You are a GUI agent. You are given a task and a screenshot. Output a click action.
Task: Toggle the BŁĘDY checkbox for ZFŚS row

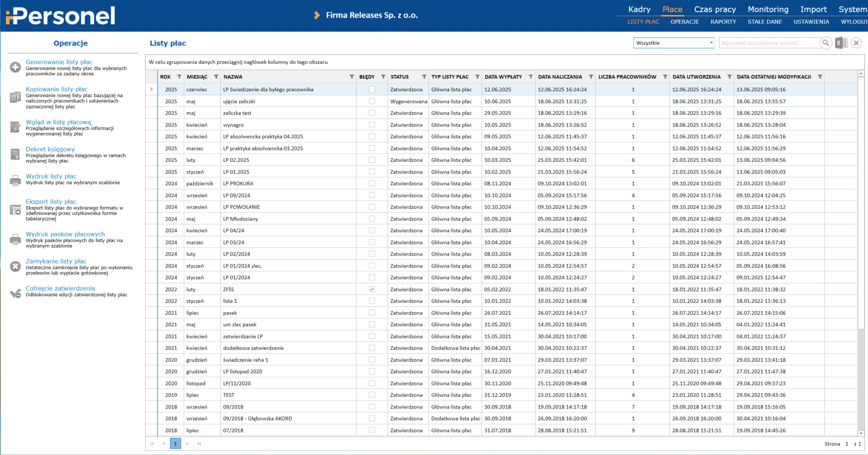point(372,289)
